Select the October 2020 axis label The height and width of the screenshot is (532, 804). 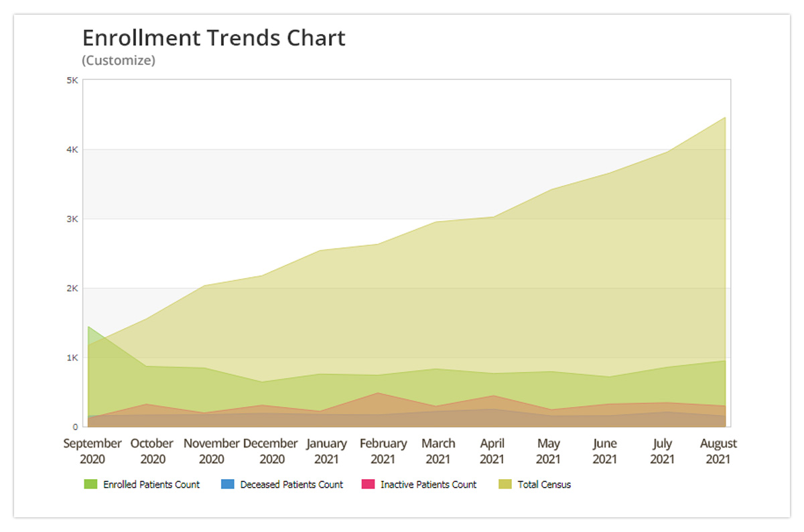point(152,451)
